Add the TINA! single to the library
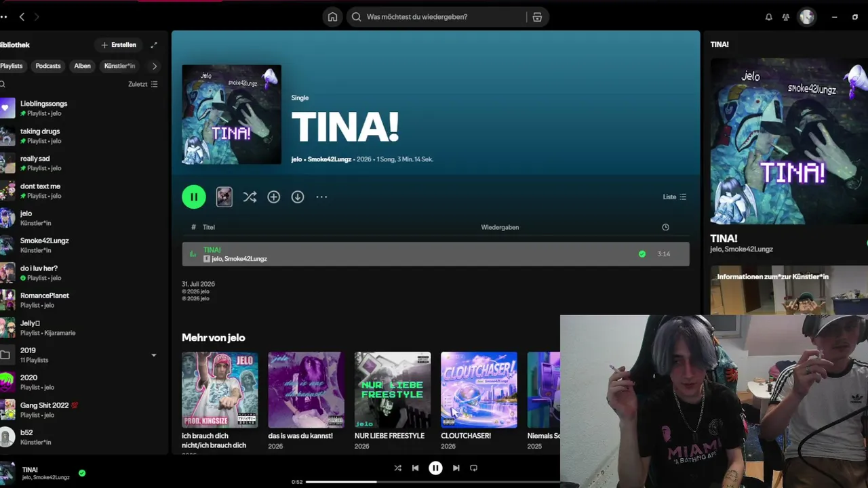This screenshot has height=488, width=868. click(x=274, y=197)
